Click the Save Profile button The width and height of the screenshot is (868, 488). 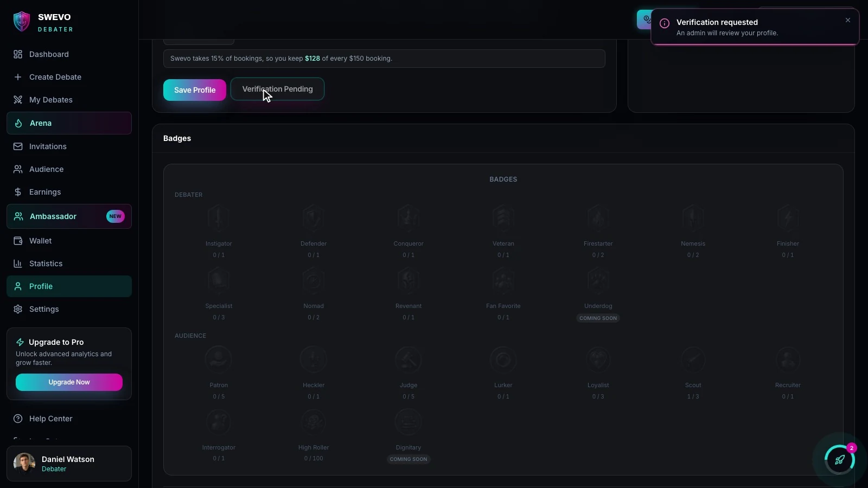point(195,90)
